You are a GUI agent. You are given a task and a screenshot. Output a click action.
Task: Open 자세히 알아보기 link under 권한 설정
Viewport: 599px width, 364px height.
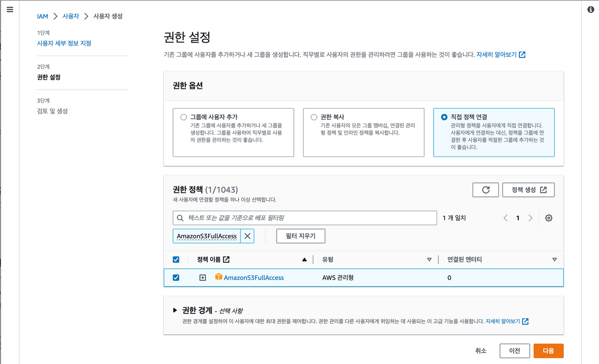501,55
